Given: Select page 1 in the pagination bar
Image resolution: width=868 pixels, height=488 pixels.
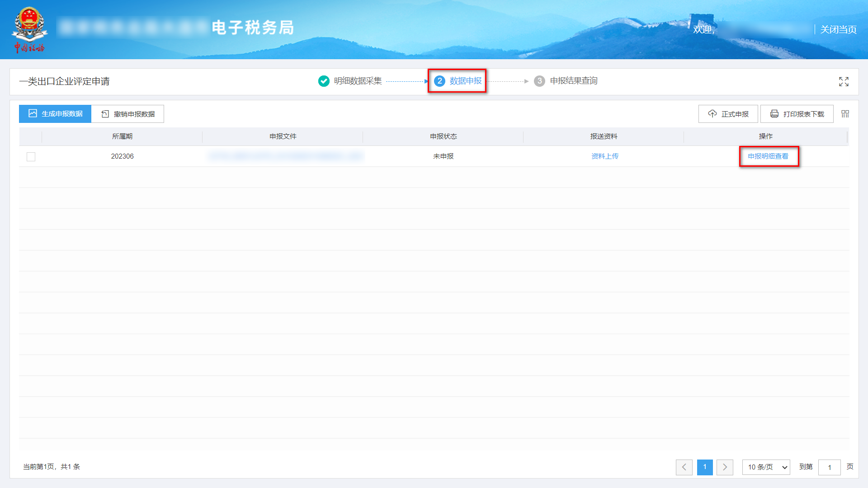Looking at the screenshot, I should point(705,467).
